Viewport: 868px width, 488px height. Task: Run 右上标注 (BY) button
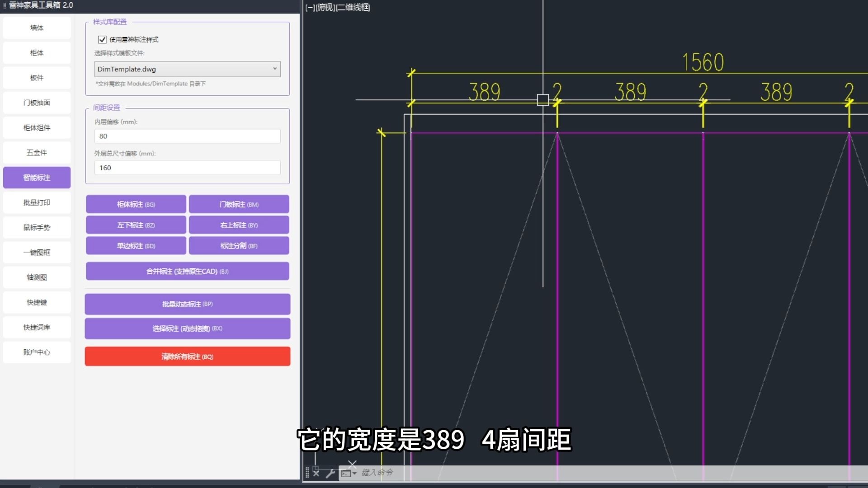[239, 225]
